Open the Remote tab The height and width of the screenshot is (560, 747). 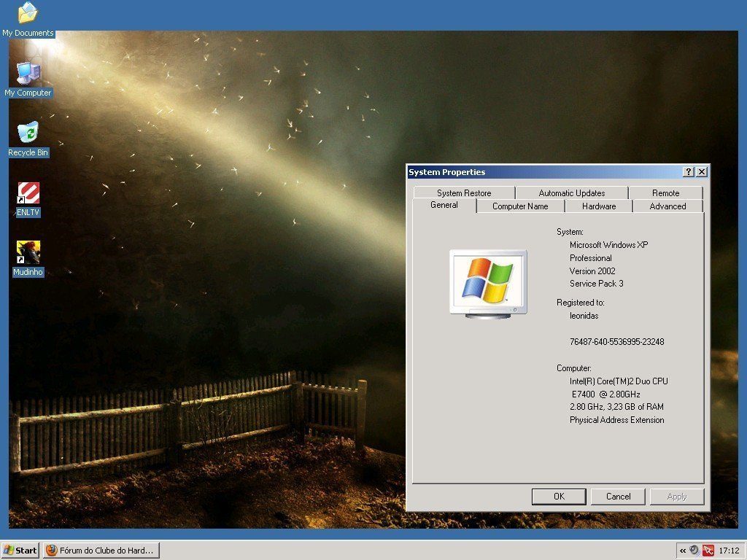click(665, 192)
